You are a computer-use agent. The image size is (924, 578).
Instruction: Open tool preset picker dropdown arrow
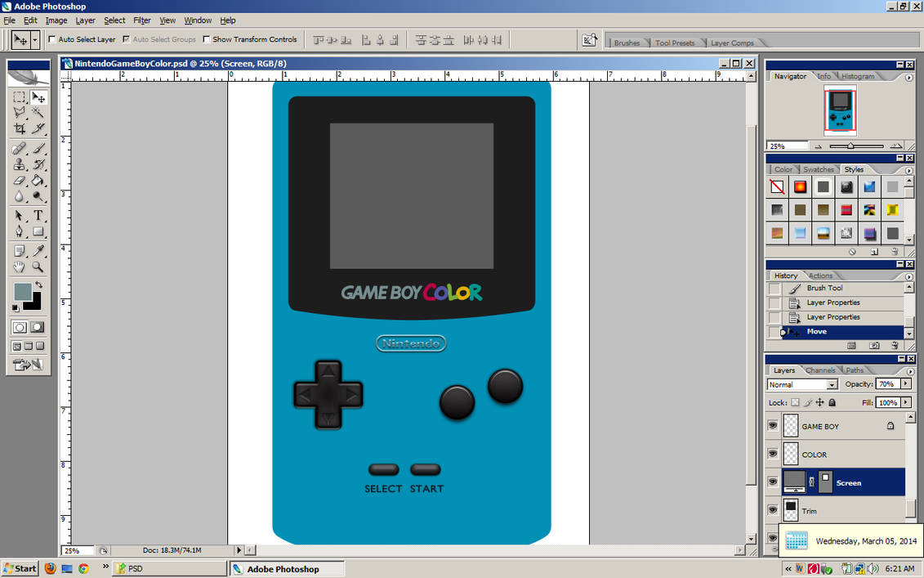click(x=35, y=39)
